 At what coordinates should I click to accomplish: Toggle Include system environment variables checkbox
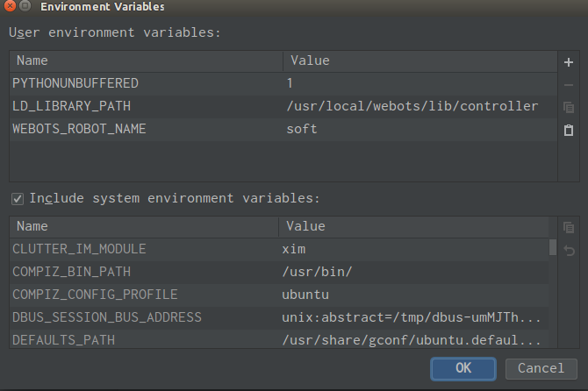tap(17, 198)
